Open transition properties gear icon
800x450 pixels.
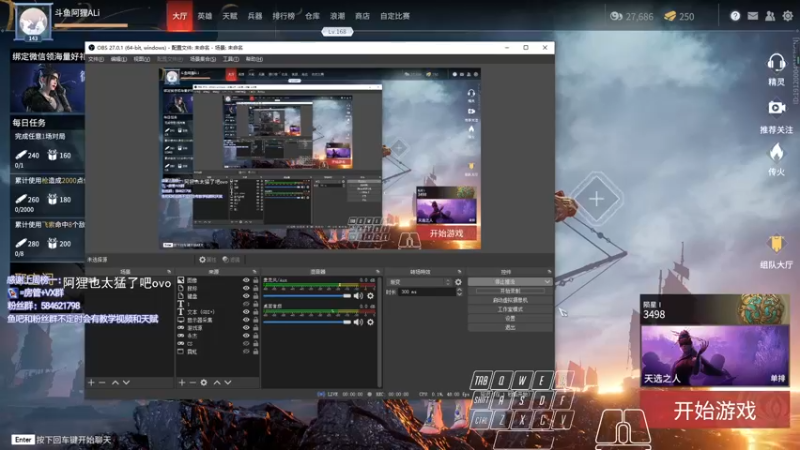pos(458,282)
